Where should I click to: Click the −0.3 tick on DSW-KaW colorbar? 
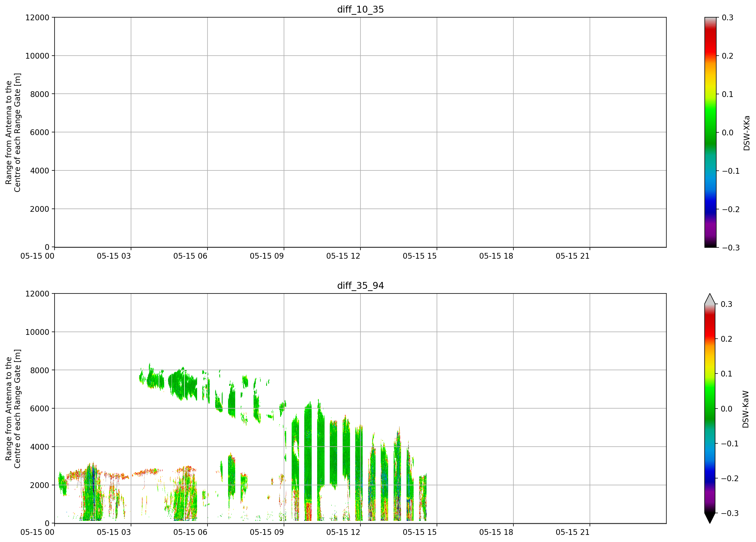730,513
